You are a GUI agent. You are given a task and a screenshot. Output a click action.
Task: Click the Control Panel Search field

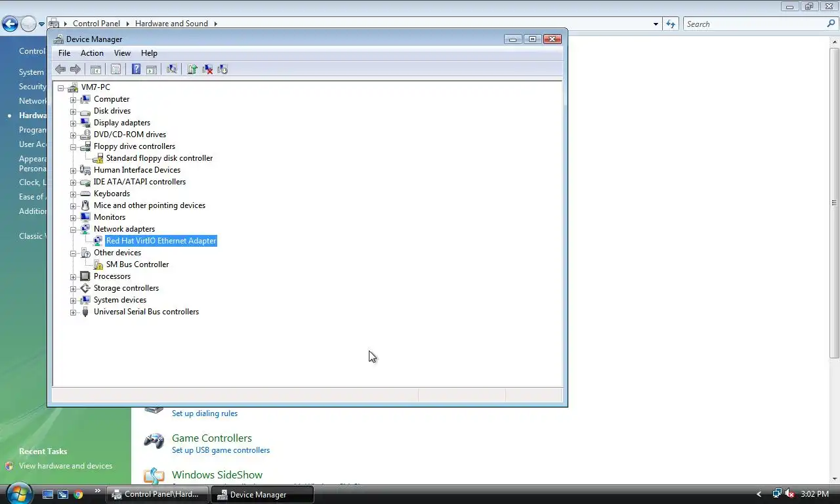click(x=760, y=24)
